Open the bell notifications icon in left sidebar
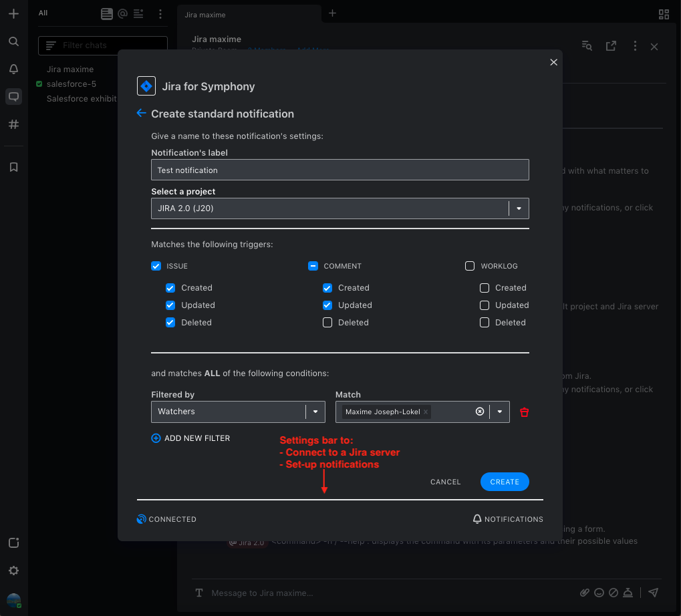 13,69
